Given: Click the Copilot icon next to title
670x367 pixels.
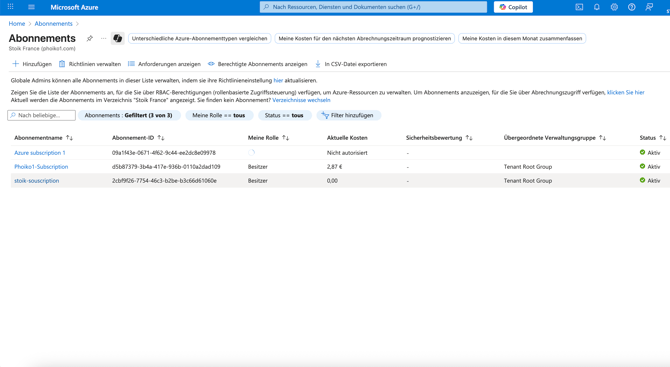Looking at the screenshot, I should point(118,38).
